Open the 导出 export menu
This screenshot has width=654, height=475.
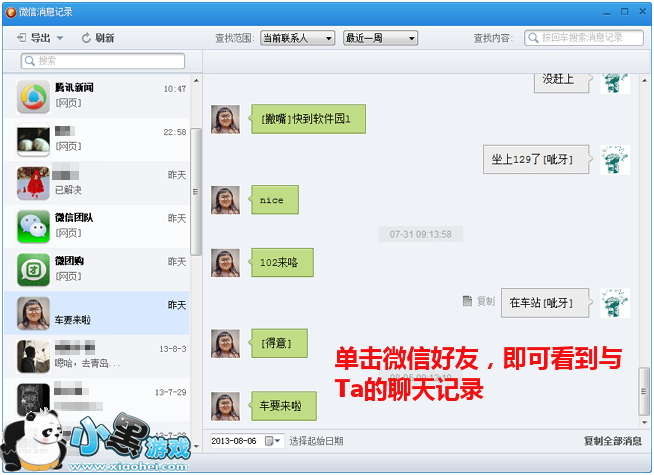pos(40,38)
